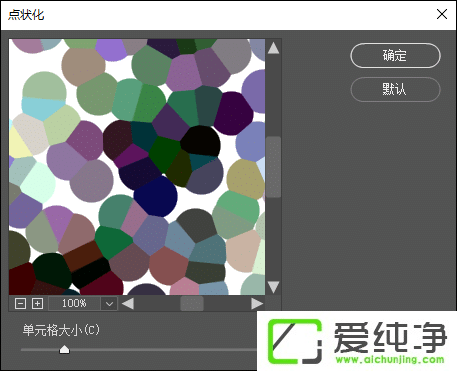Screen dimensions: 457x371
Task: Zoom out preview with minus icon
Action: (x=20, y=304)
